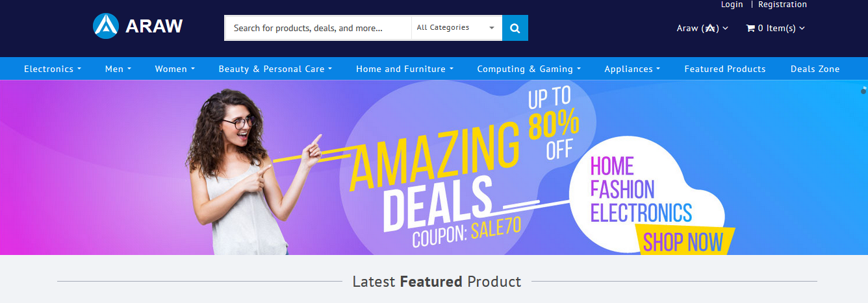Screen dimensions: 868x303
Task: Click the SHOP NOW banner button
Action: click(x=683, y=241)
